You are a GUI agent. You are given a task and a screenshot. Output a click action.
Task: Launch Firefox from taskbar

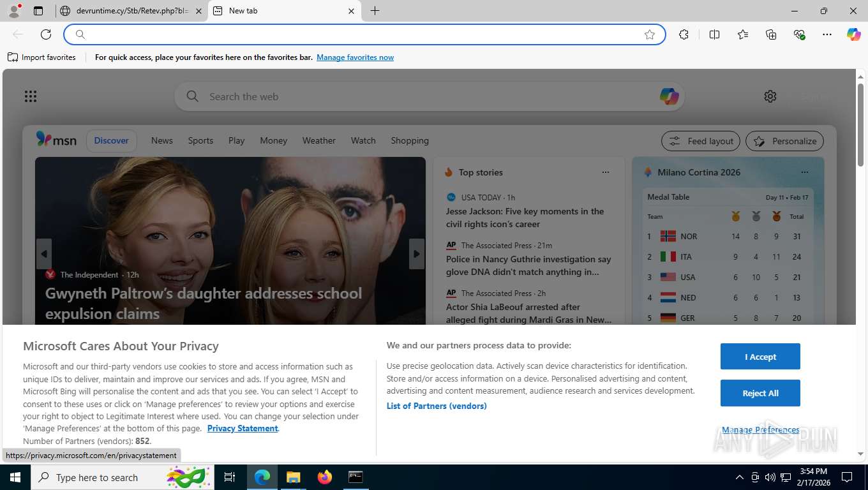[x=324, y=477]
